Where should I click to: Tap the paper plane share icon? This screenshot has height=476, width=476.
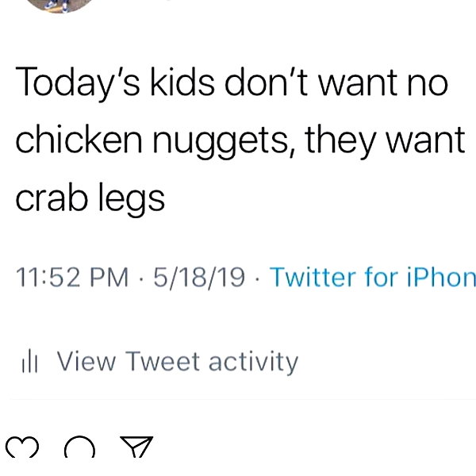(x=136, y=447)
